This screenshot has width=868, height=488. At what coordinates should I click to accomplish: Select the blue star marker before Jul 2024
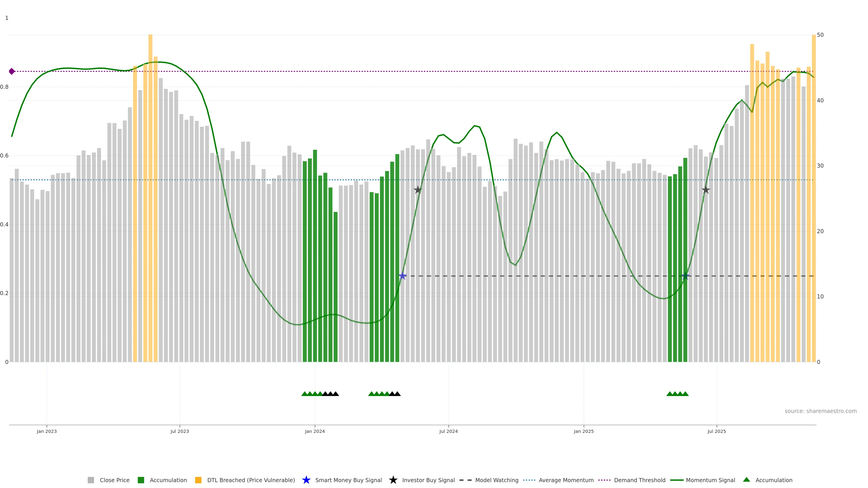pos(402,276)
